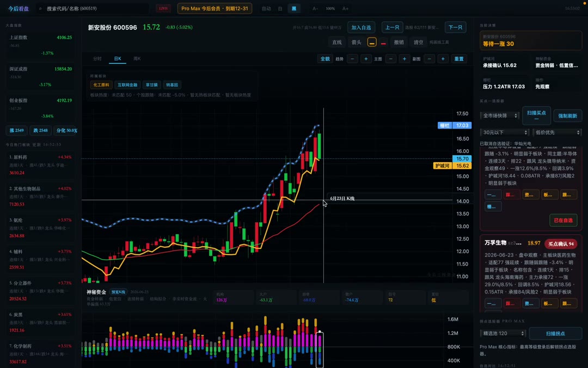Click the stock code search field

tap(94, 9)
